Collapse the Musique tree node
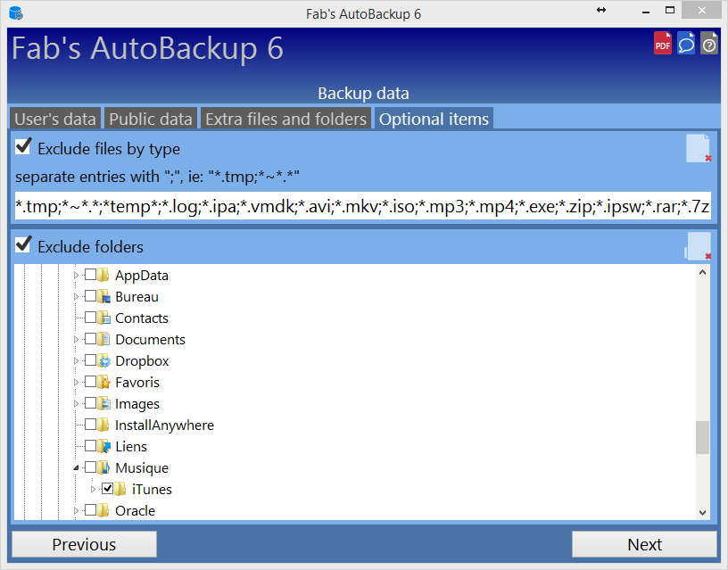The height and width of the screenshot is (570, 728). [x=76, y=468]
